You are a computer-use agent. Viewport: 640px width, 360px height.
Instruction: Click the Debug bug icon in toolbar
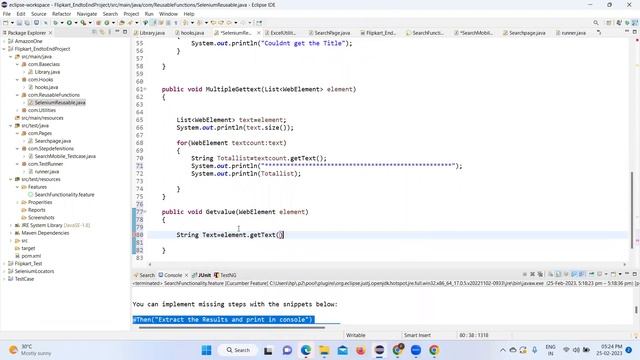[x=56, y=23]
